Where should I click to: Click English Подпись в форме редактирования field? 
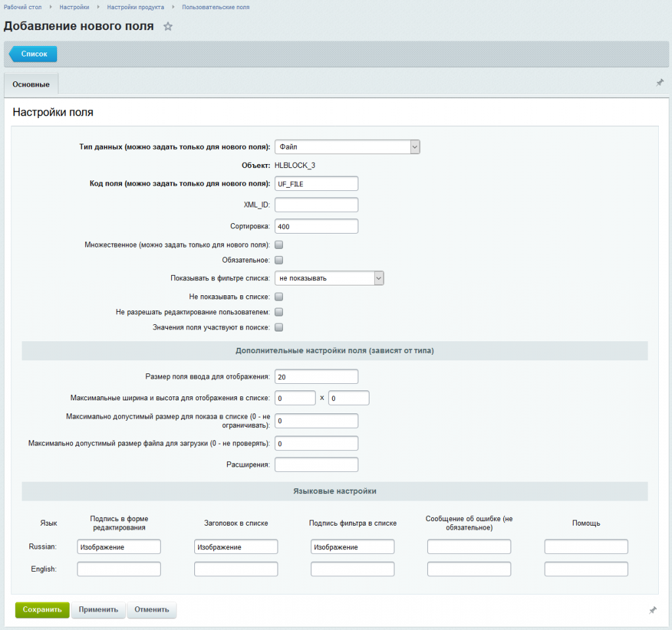pos(119,569)
